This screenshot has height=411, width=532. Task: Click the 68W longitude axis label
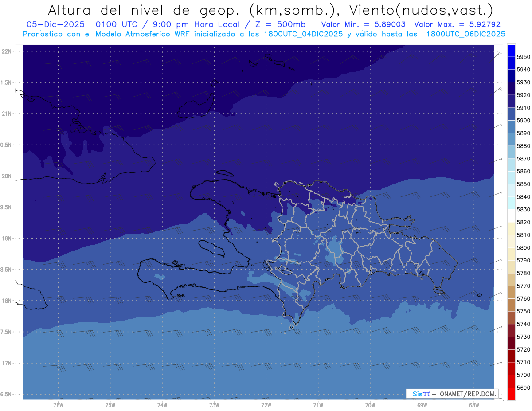(474, 405)
